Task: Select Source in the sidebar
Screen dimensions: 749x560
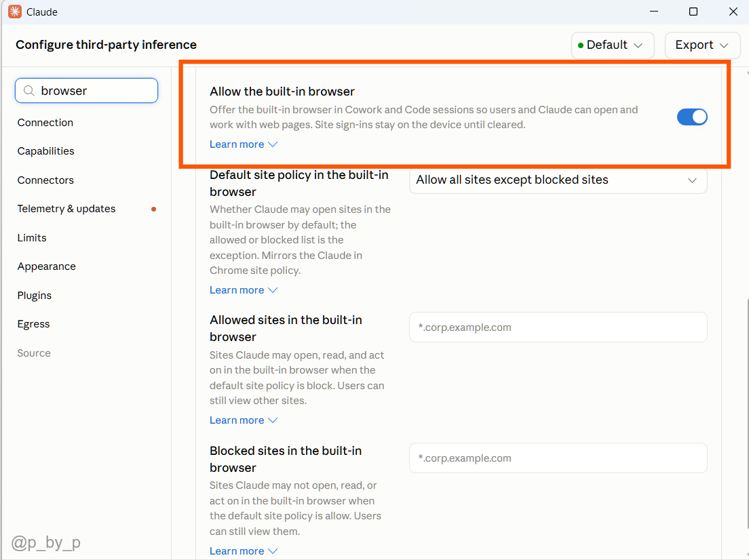Action: (34, 353)
